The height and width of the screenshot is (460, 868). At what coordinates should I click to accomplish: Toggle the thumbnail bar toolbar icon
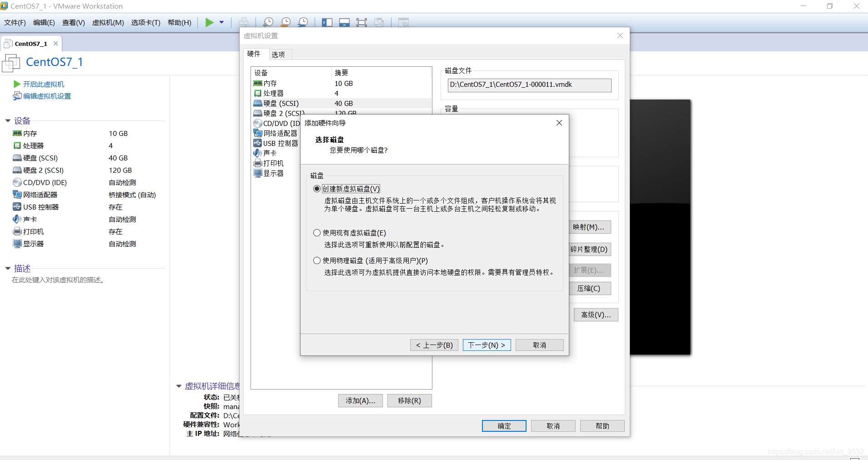pos(344,22)
